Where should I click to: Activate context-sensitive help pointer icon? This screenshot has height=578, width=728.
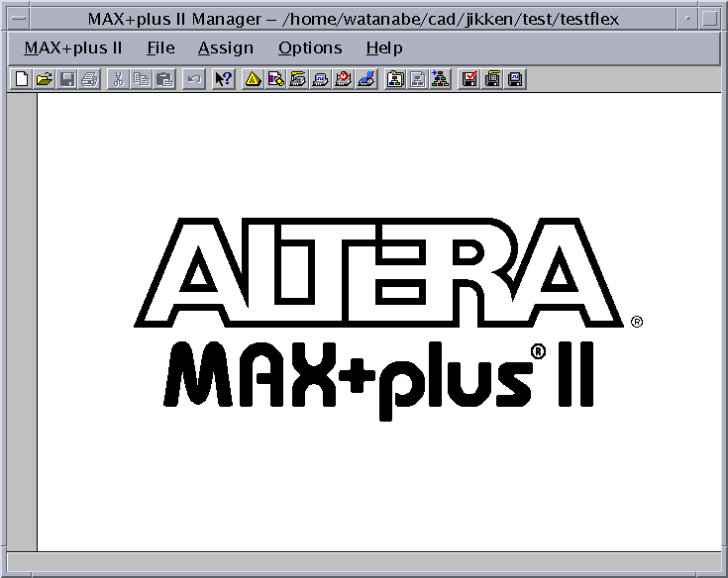[223, 79]
